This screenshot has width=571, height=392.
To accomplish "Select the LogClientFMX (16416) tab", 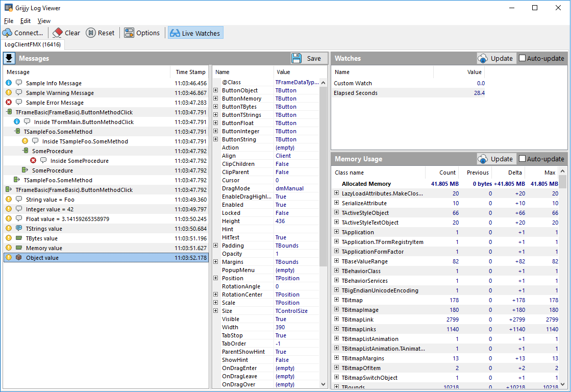I will (33, 45).
